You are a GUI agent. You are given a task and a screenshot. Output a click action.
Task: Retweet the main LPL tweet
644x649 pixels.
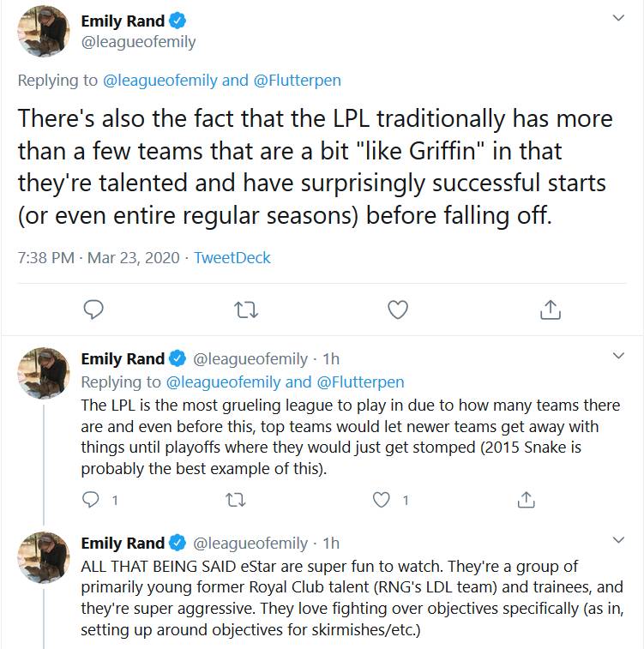pos(246,309)
